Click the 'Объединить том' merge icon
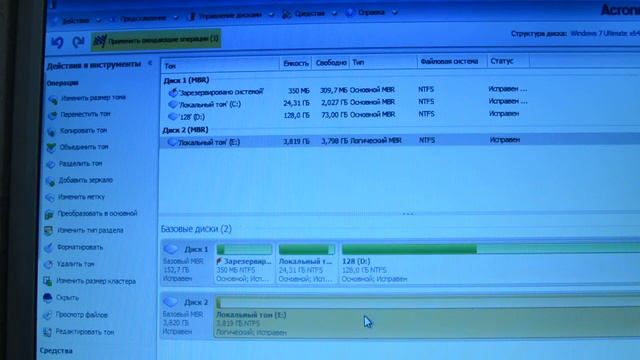The image size is (640, 360). (x=51, y=148)
